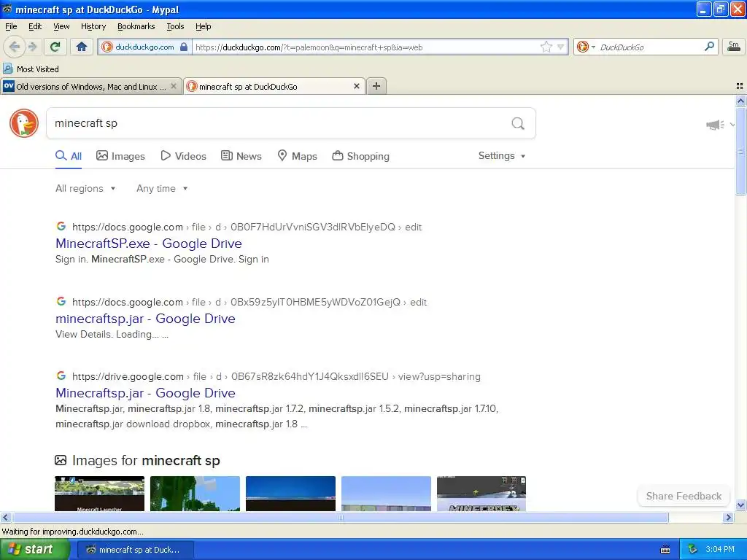
Task: Click the megaphone icon on the page
Action: [x=715, y=125]
